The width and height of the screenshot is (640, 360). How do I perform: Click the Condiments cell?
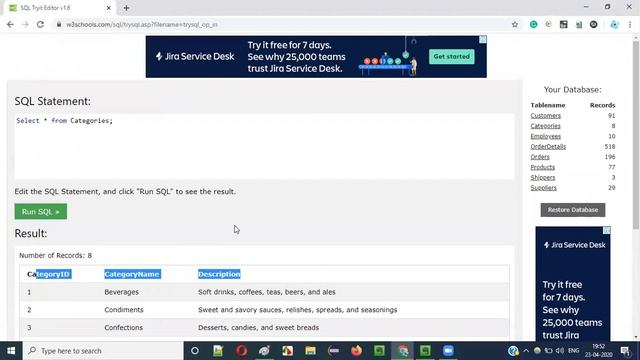(124, 310)
